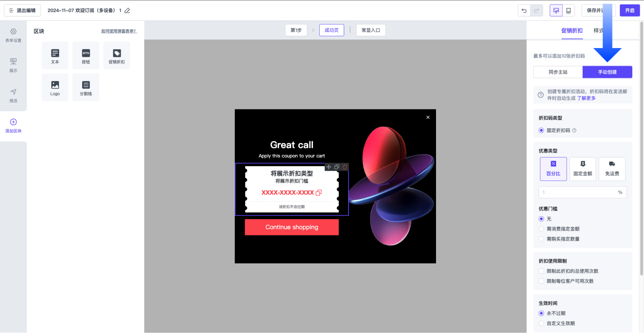Image resolution: width=644 pixels, height=333 pixels.
Task: Open 表单设置 in left sidebar
Action: point(13,35)
